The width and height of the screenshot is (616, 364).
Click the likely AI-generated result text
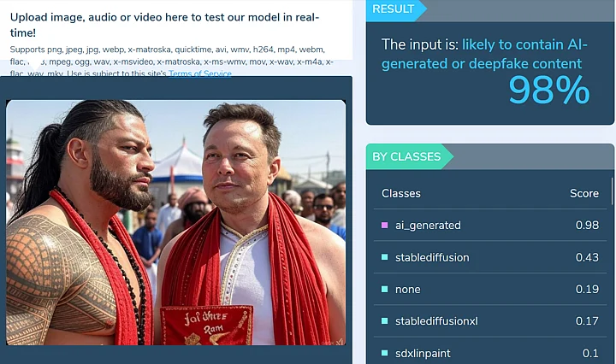485,54
